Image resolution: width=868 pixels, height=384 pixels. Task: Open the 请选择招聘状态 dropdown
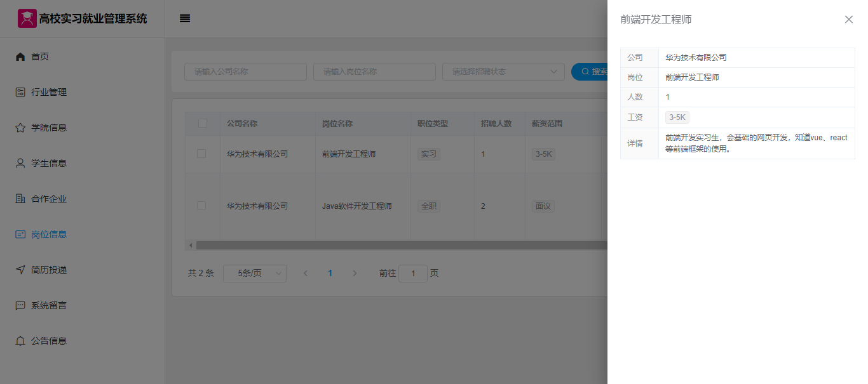coord(503,72)
